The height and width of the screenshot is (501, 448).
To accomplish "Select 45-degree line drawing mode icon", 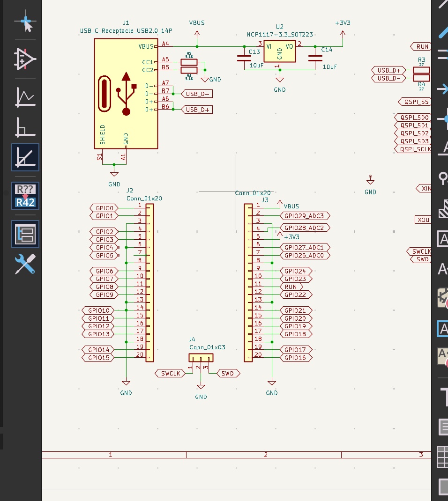I will [x=25, y=157].
